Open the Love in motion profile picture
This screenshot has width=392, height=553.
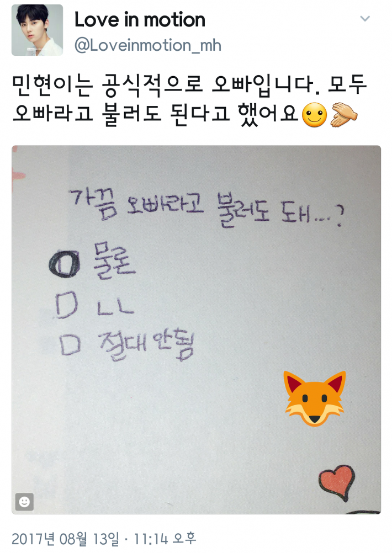click(37, 30)
